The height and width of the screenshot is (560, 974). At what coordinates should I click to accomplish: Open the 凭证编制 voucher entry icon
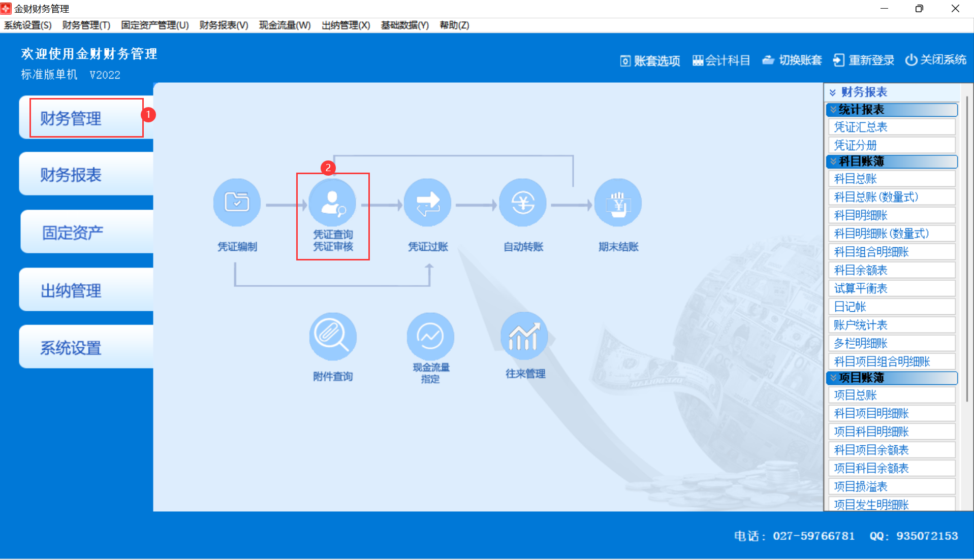click(x=237, y=203)
